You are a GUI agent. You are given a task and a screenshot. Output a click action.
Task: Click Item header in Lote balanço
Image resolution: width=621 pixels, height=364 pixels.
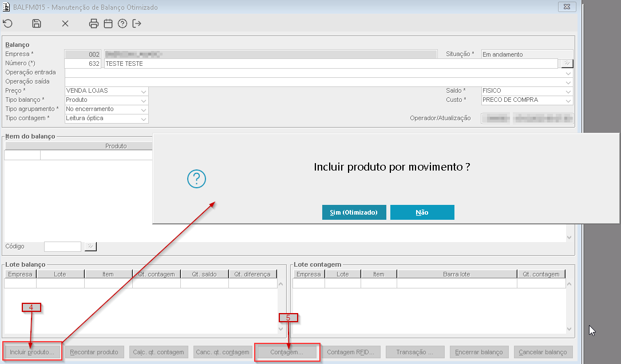click(108, 274)
